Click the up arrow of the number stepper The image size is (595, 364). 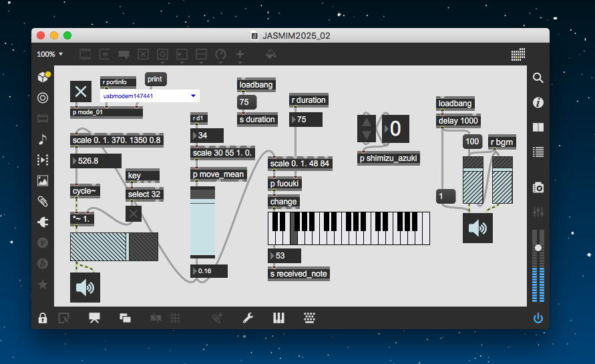367,122
